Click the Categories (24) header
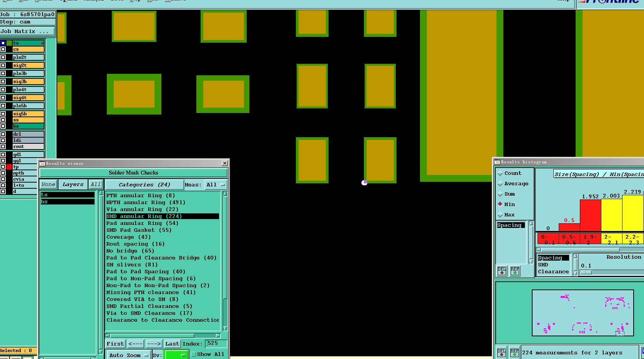The height and width of the screenshot is (359, 644). click(x=144, y=185)
